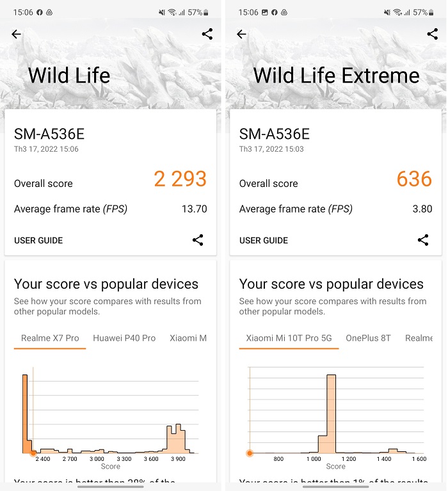Share the 2 293 score result card

(x=198, y=240)
